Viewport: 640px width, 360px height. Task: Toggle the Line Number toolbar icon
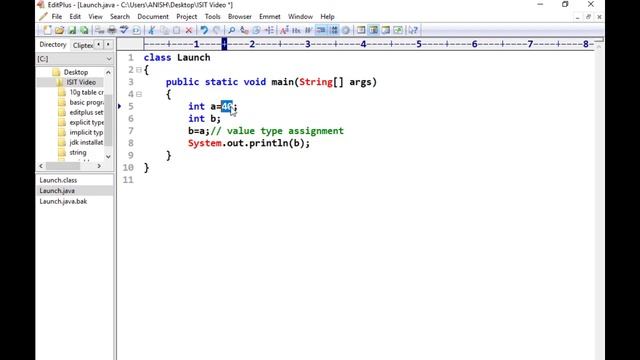coord(334,30)
